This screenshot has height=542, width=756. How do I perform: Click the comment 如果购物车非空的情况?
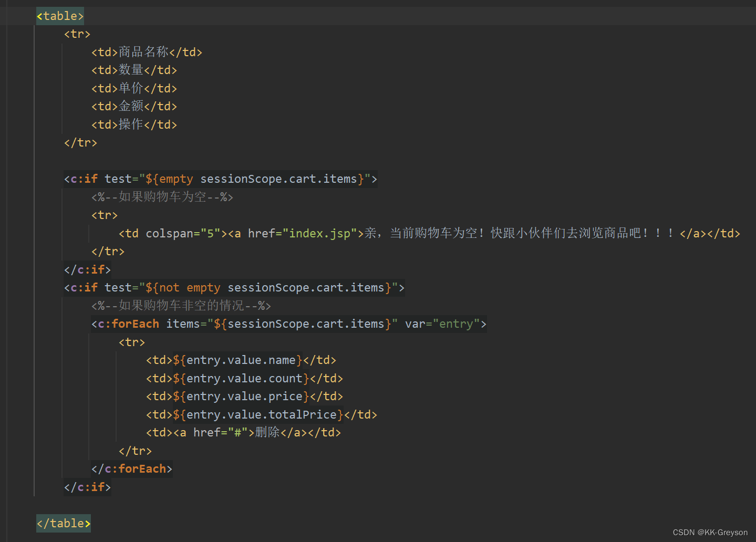coord(181,306)
